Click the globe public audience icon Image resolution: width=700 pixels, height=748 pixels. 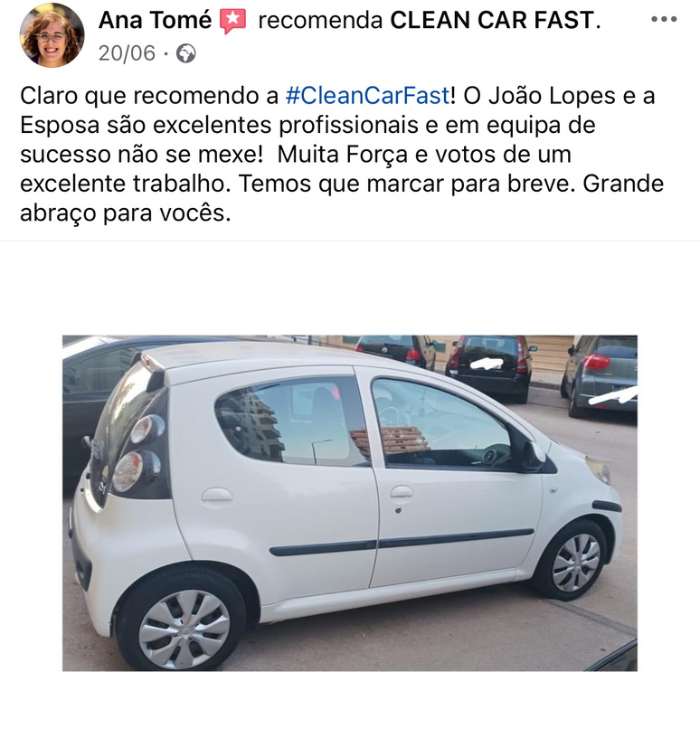186,53
